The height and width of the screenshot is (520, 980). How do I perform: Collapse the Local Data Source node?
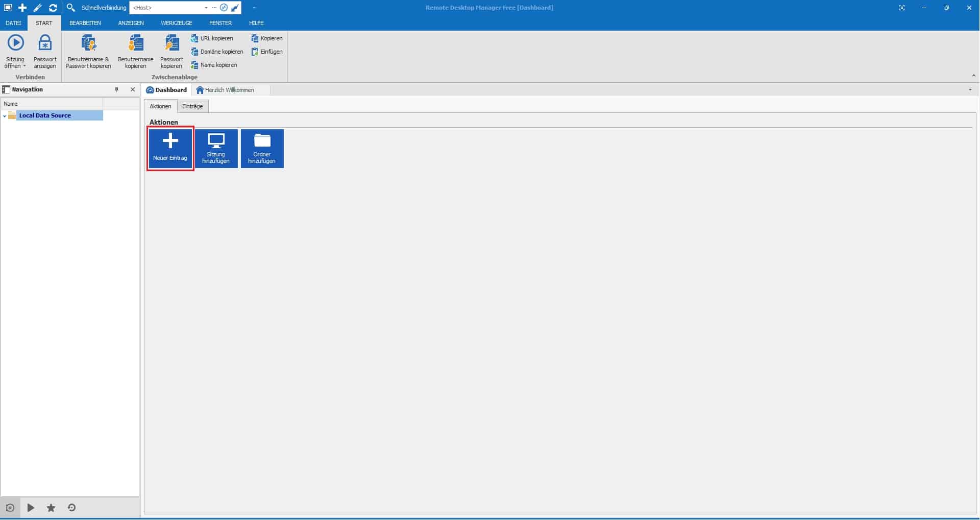[4, 115]
